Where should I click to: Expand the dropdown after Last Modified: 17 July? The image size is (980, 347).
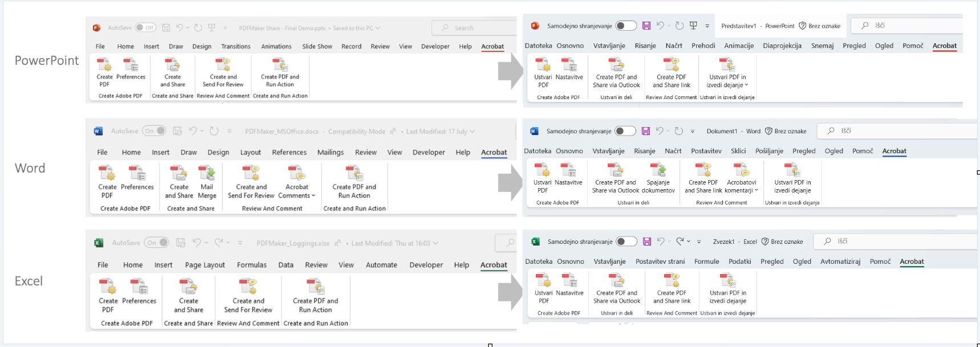click(x=472, y=132)
